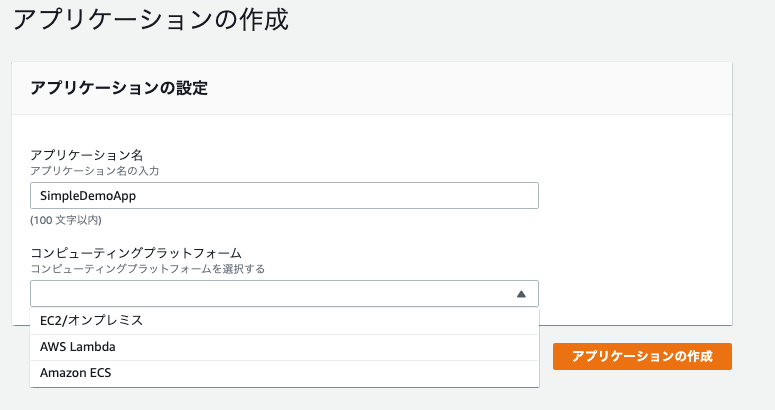This screenshot has height=410, width=775.
Task: Select EC2/オンプレミス from the platform list
Action: click(x=284, y=321)
